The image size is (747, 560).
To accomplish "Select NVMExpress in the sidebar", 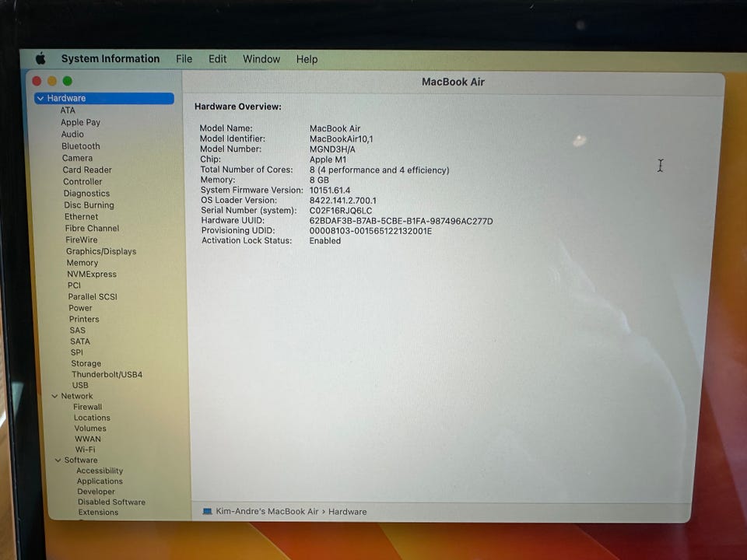I will 92,275.
